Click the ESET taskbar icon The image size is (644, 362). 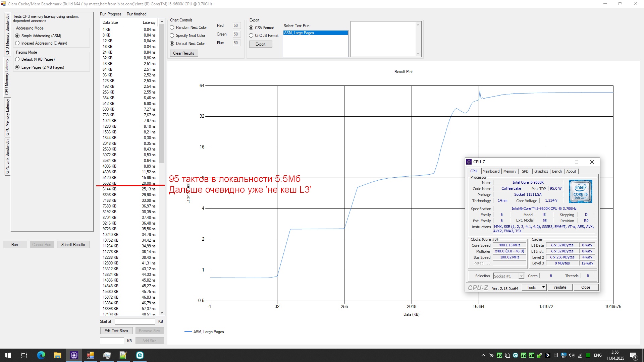click(140, 355)
